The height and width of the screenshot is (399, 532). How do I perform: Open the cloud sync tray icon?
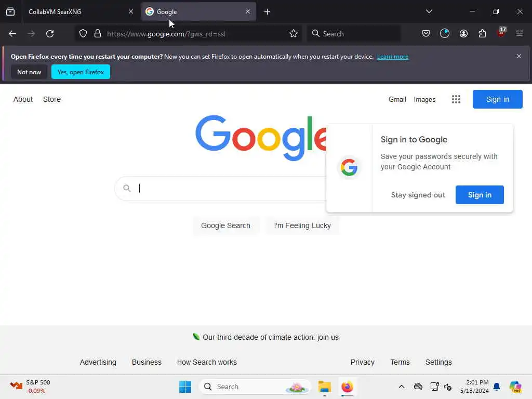pyautogui.click(x=418, y=387)
